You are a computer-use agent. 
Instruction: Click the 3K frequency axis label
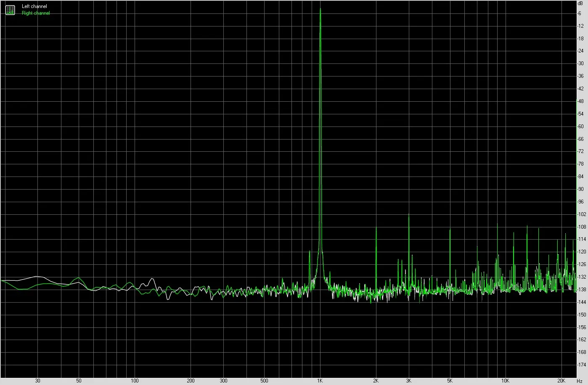(x=409, y=381)
